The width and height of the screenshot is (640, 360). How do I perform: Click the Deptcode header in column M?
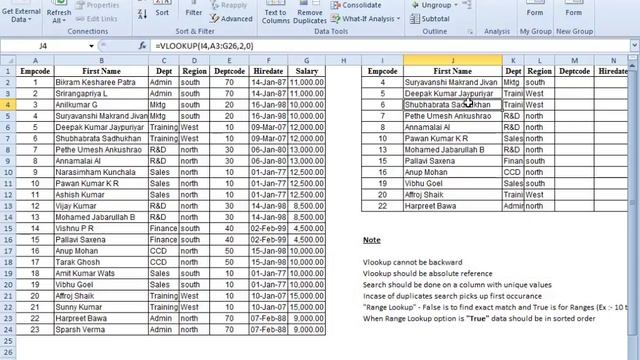574,71
